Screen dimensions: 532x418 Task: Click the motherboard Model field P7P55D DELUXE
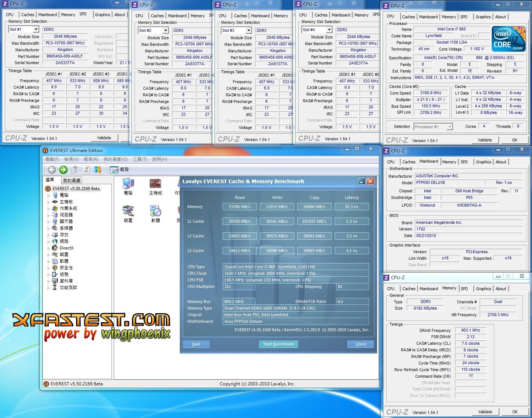coord(449,182)
